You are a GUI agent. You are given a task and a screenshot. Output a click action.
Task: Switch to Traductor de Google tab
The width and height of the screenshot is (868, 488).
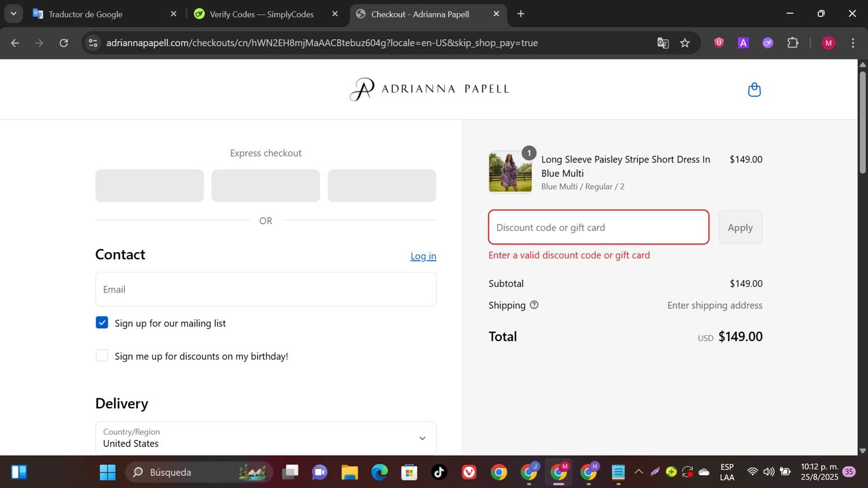point(104,14)
